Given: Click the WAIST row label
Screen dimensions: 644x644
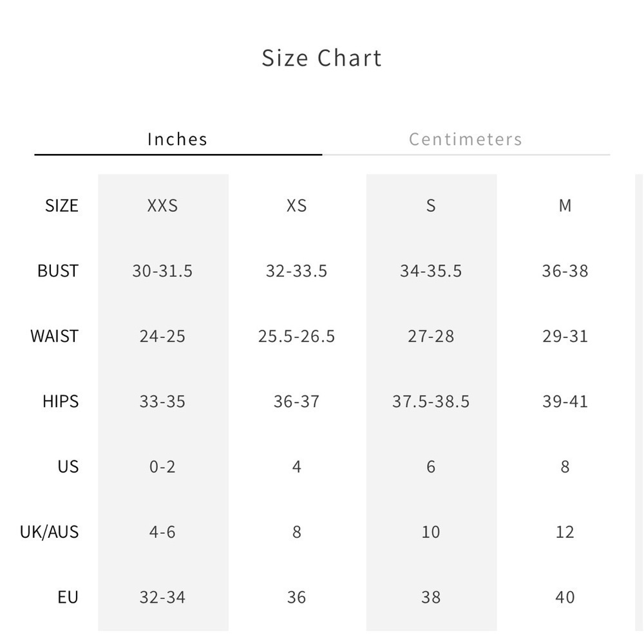Looking at the screenshot, I should click(54, 336).
